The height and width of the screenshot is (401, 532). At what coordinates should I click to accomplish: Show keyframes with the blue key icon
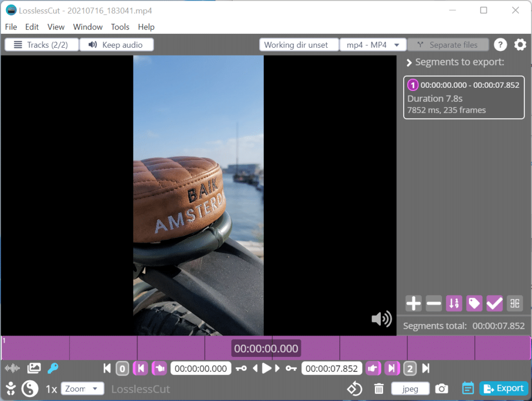tap(53, 368)
